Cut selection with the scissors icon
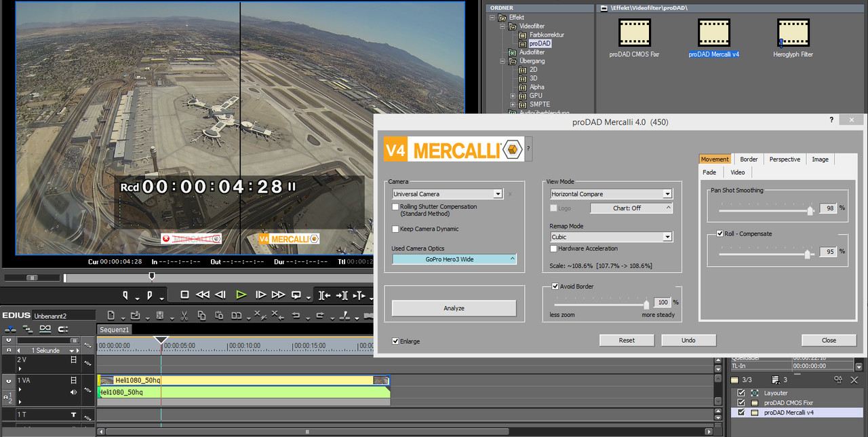Screen dimensions: 868x437 tap(183, 316)
